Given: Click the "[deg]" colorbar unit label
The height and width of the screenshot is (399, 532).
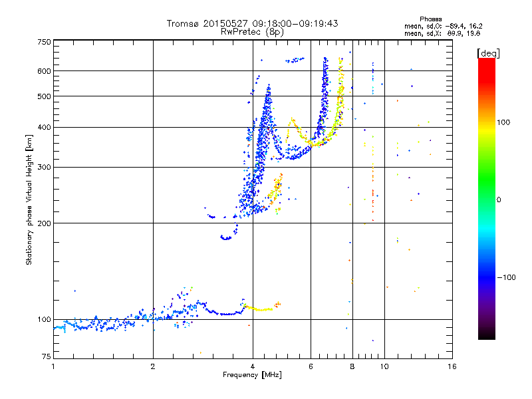Looking at the screenshot, I should (x=488, y=53).
